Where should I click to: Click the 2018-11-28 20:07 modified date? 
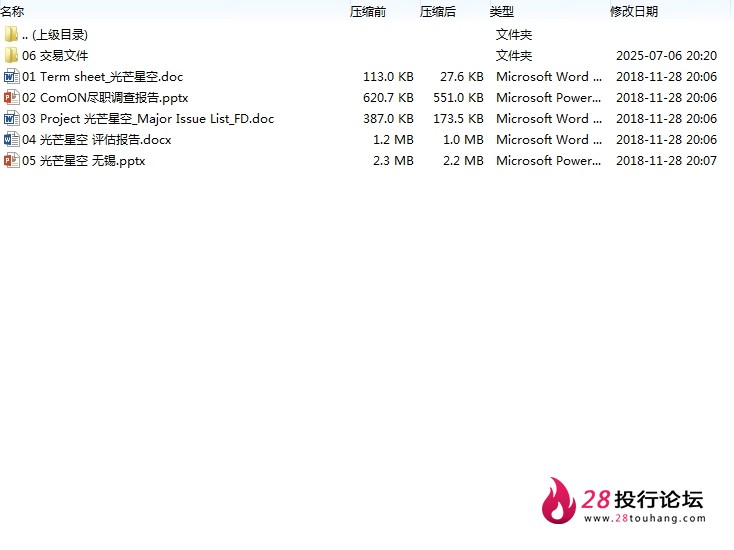pyautogui.click(x=667, y=161)
